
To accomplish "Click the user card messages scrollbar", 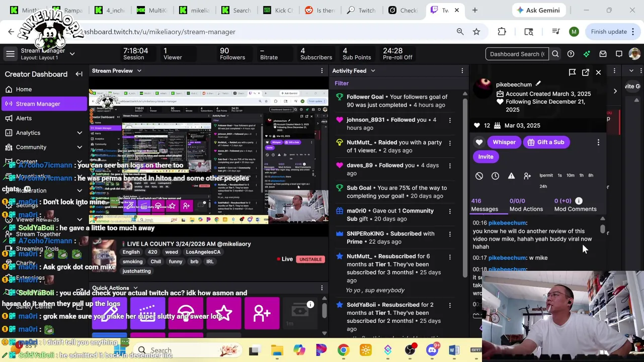I will [x=603, y=228].
